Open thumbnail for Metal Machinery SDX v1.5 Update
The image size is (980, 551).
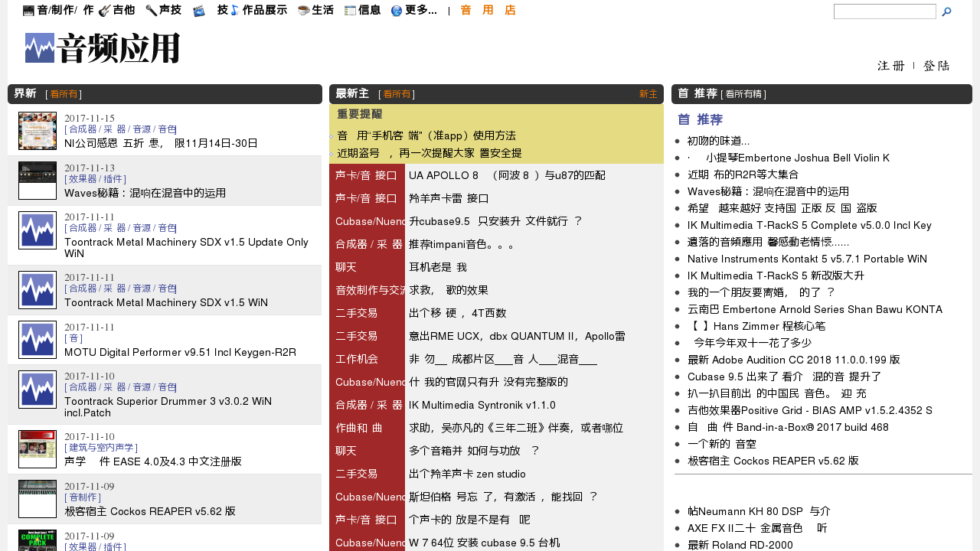coord(38,230)
